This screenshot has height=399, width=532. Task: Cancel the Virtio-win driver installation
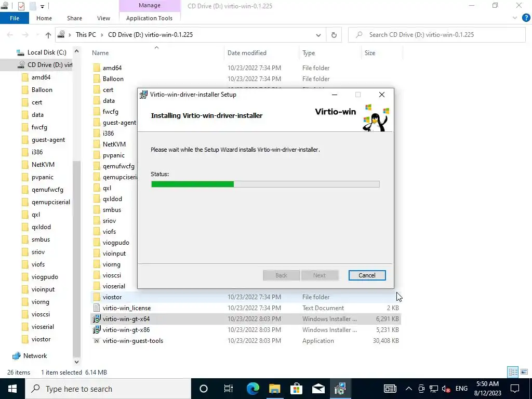click(x=367, y=275)
